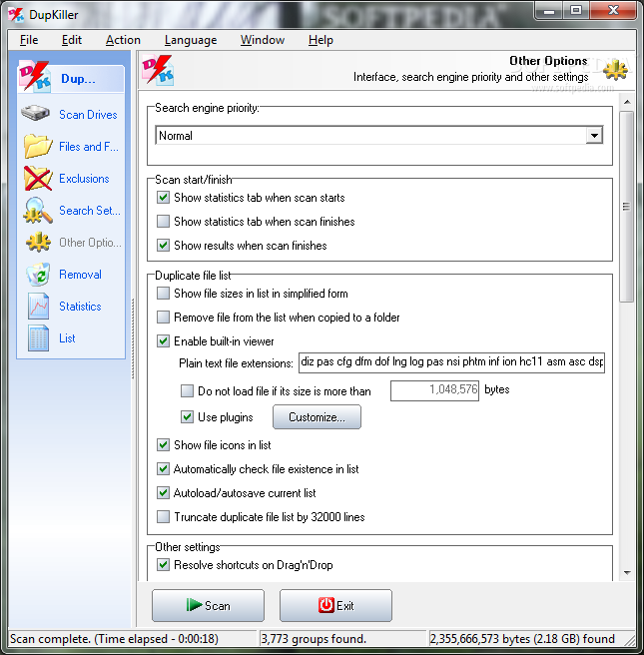Click the DupKiller logo icon in sidebar
This screenshot has width=644, height=655.
[35, 77]
